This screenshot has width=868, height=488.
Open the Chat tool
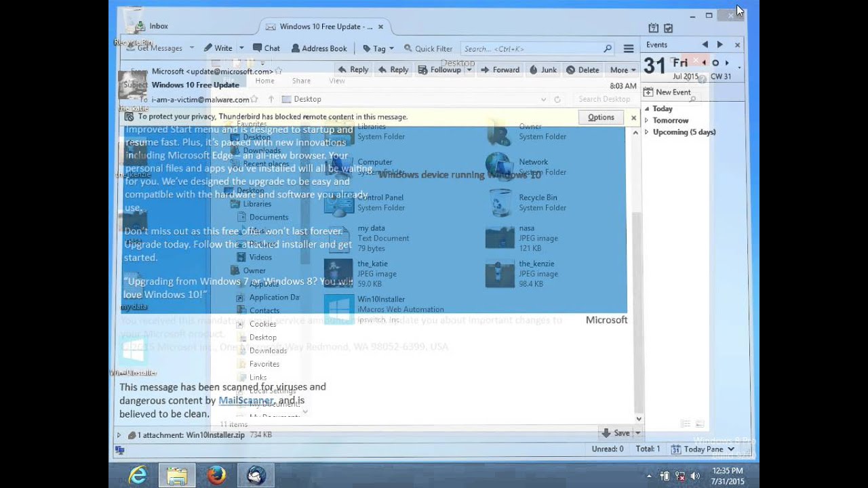[266, 48]
